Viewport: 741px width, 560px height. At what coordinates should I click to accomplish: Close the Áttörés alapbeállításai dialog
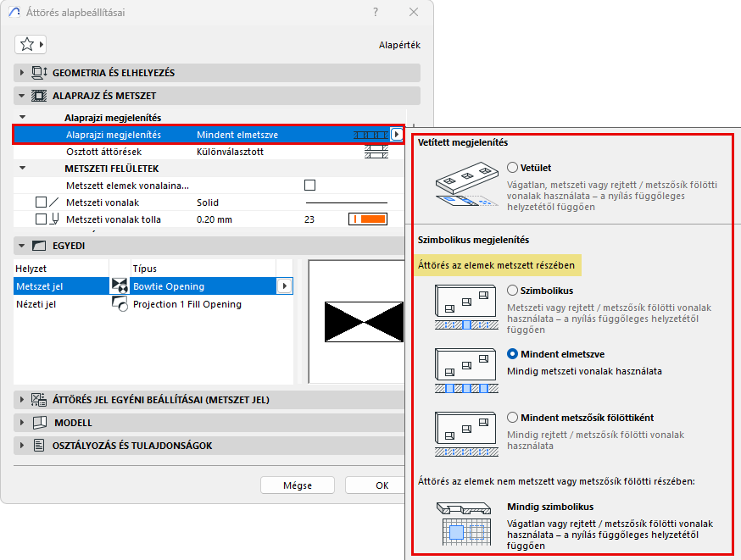[x=414, y=12]
